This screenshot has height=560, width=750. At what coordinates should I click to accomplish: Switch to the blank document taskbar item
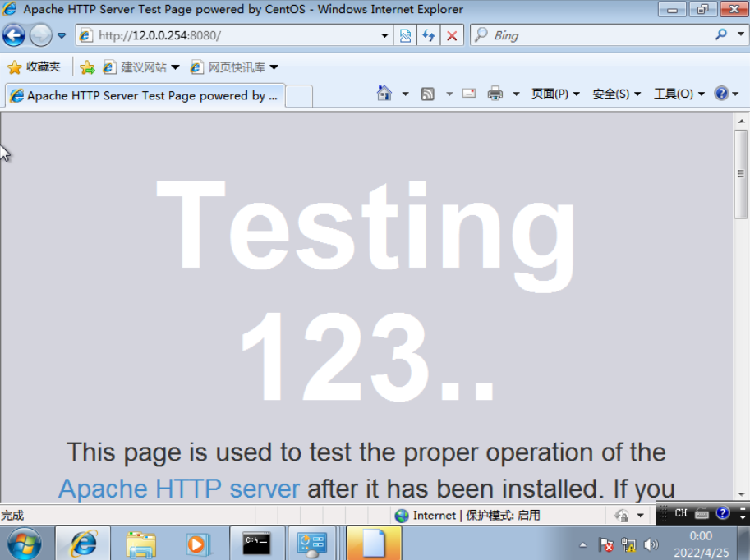374,544
